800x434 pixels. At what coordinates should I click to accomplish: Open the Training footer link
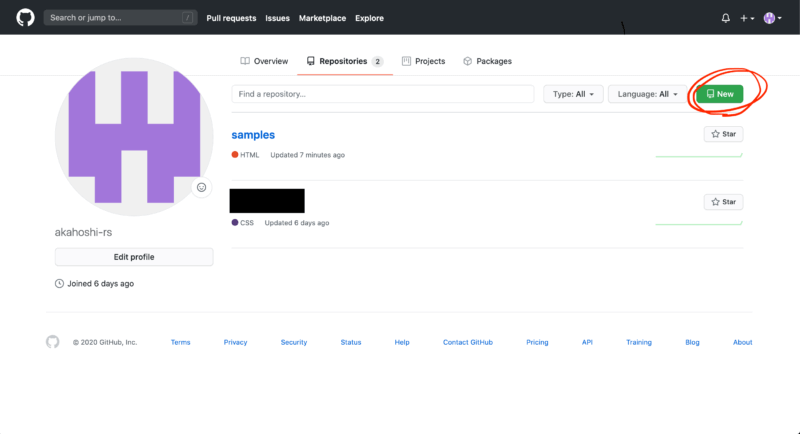[639, 342]
